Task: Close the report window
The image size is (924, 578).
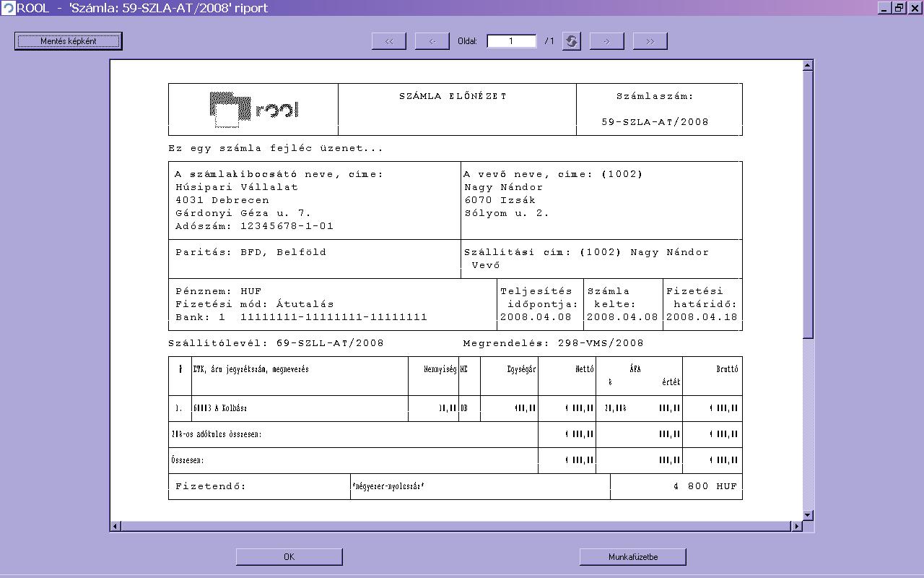Action: pyautogui.click(x=914, y=8)
